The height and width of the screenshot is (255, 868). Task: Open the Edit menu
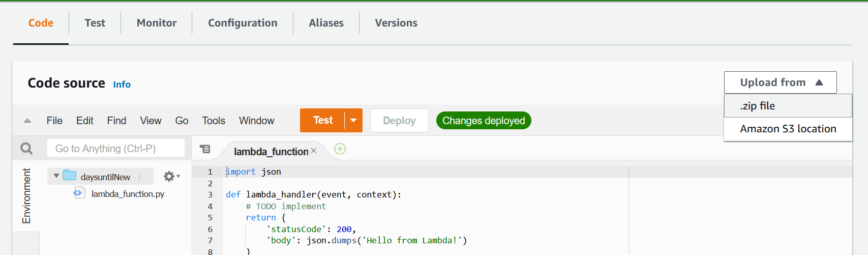pos(85,121)
